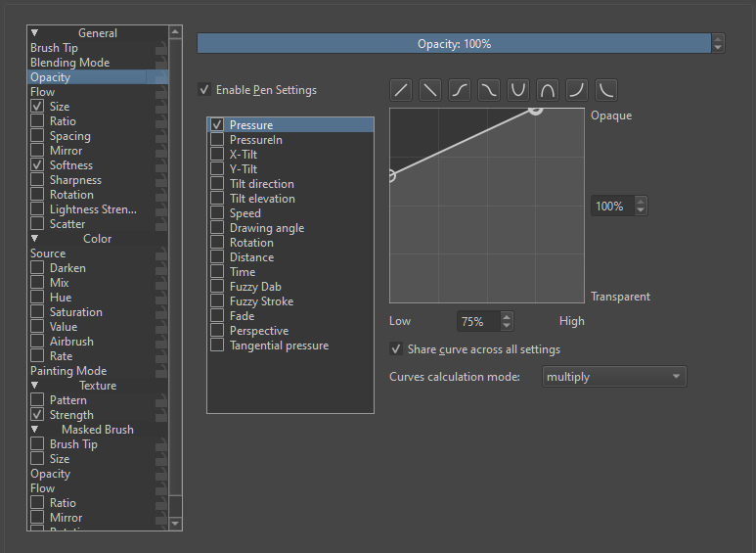Viewport: 756px width, 553px height.
Task: Apply the linear rising curve preset
Action: click(x=401, y=90)
